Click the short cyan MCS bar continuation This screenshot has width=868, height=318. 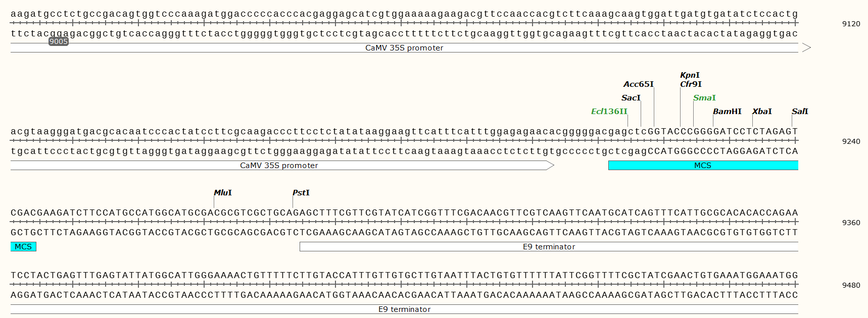coord(23,247)
